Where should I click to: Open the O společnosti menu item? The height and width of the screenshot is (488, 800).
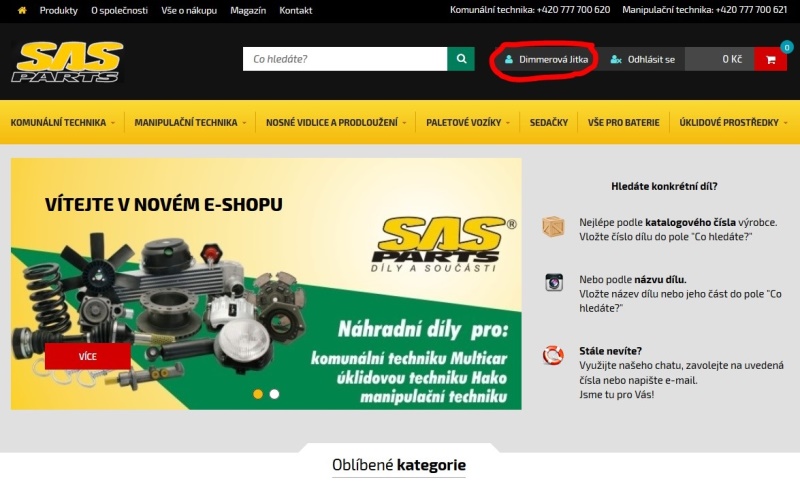click(x=119, y=10)
